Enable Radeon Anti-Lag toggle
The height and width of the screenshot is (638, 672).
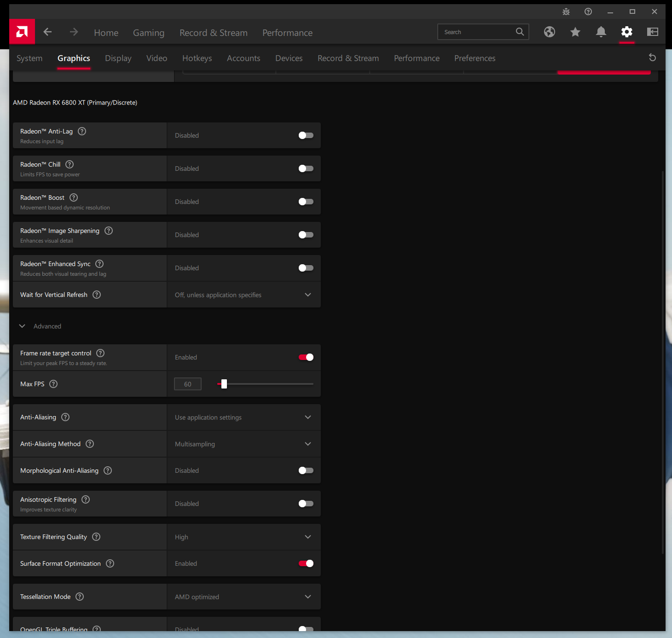[x=306, y=135]
